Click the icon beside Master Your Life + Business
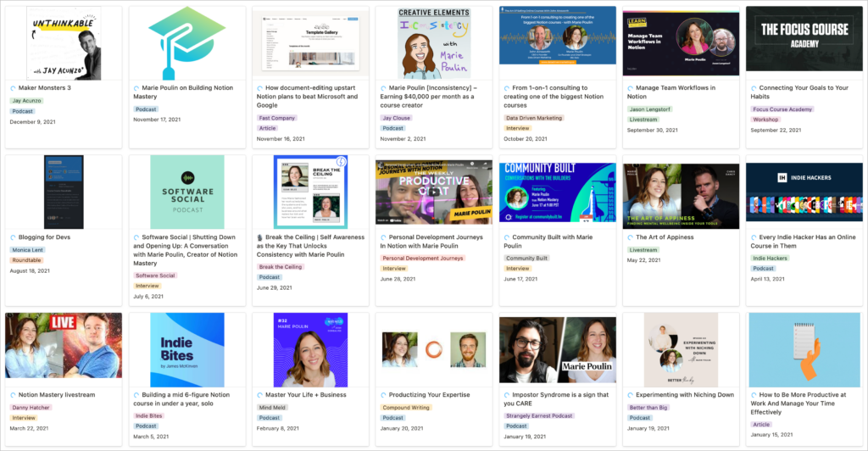Viewport: 868px width, 451px height. (260, 395)
